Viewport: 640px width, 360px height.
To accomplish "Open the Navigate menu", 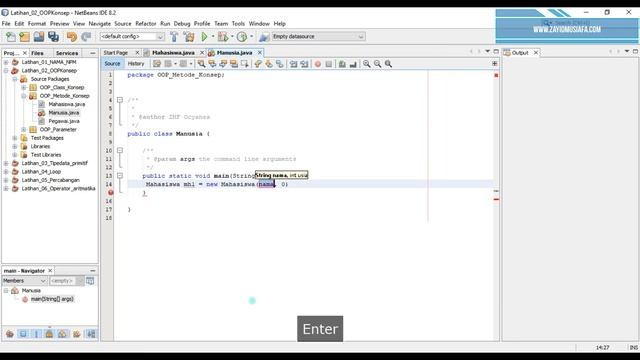I will pyautogui.click(x=100, y=24).
